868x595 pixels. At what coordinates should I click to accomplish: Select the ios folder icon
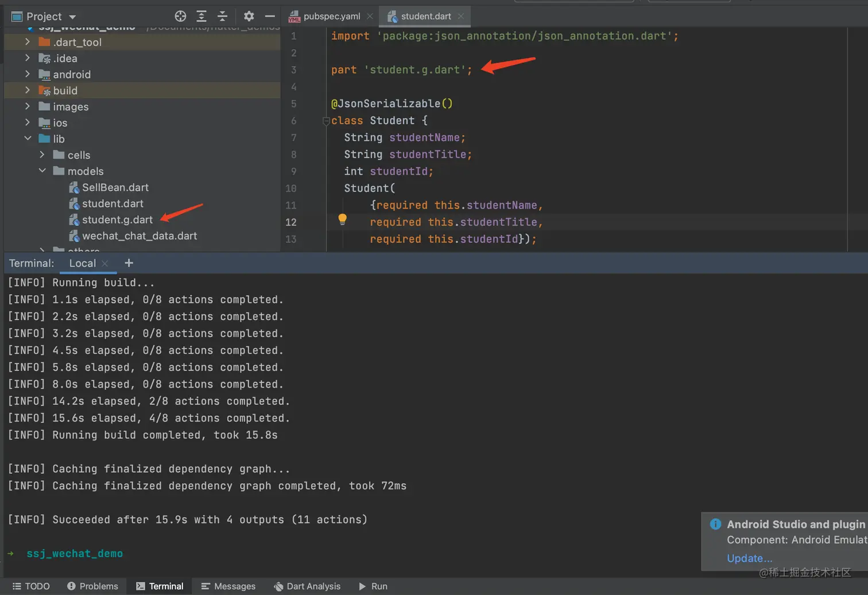[44, 122]
